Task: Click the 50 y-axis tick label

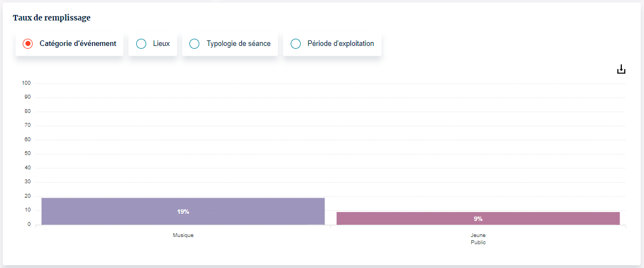Action: click(x=27, y=153)
